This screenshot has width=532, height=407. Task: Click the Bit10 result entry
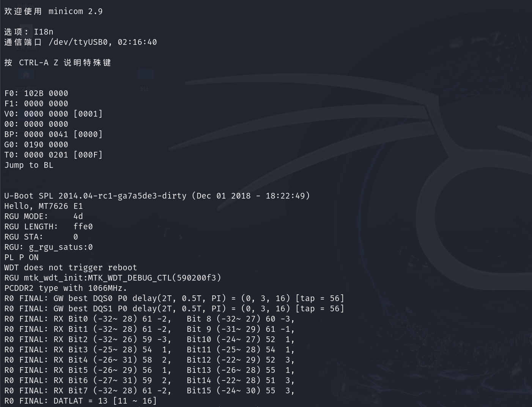point(241,339)
